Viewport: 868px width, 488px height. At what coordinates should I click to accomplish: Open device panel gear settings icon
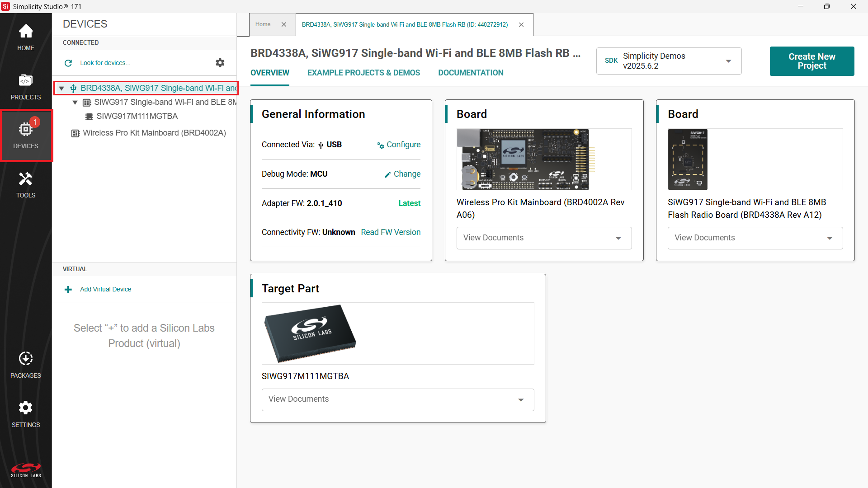pyautogui.click(x=220, y=63)
